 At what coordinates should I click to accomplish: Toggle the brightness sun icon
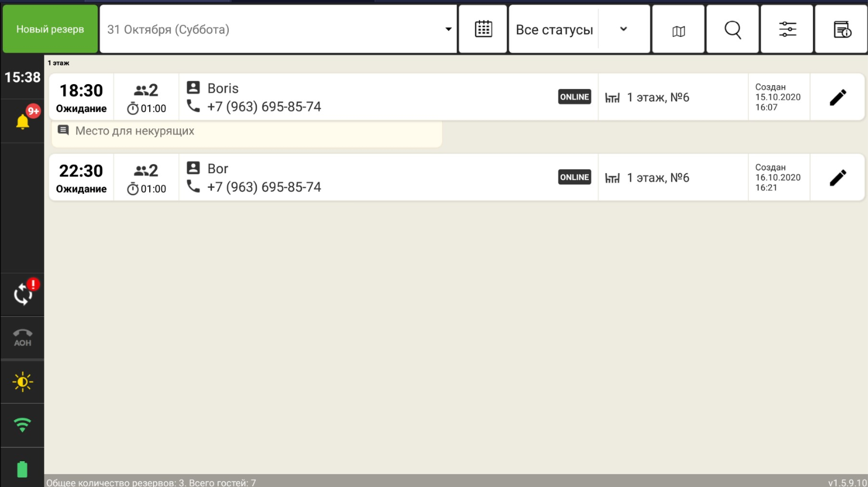[22, 382]
